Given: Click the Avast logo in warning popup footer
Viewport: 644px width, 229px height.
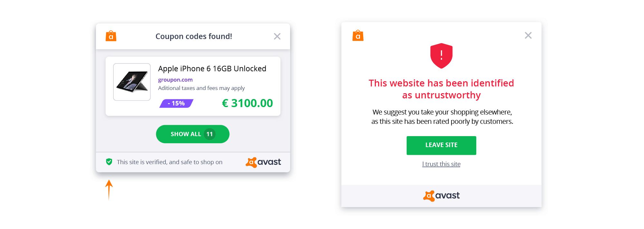Looking at the screenshot, I should [x=441, y=196].
